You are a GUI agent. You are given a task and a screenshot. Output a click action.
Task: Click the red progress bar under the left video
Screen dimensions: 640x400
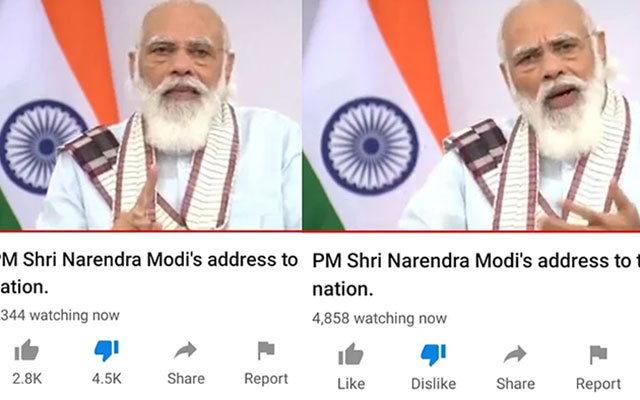tap(151, 231)
